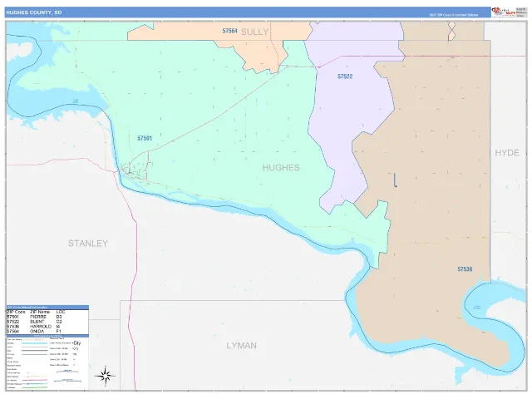Click ONIDA in the ZIP index table
Viewport: 532px width, 399px height.
pos(37,332)
